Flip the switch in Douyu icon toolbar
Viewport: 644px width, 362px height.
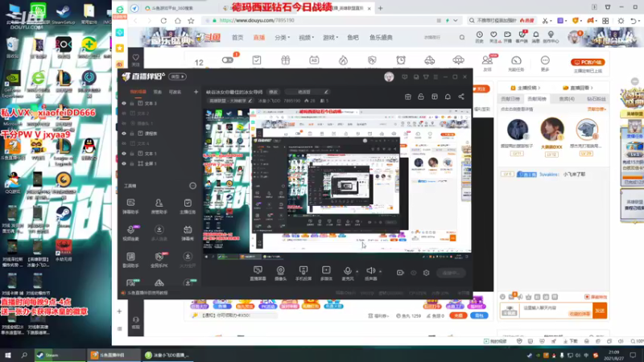tap(227, 60)
